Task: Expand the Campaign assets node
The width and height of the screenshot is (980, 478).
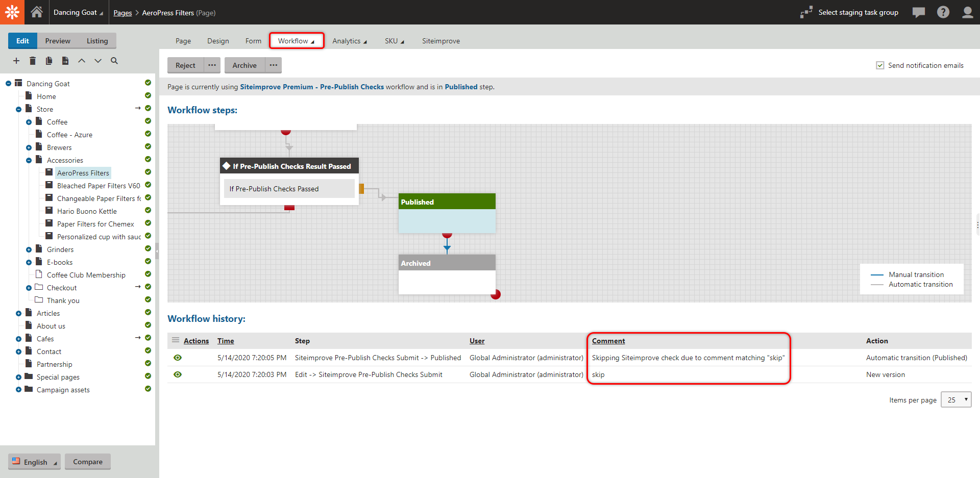Action: (x=18, y=390)
